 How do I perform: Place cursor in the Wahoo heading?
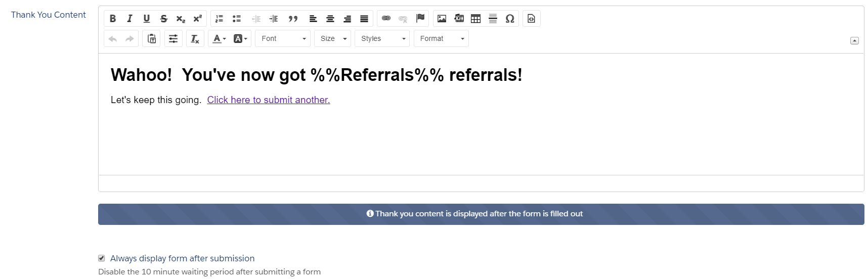click(x=316, y=75)
